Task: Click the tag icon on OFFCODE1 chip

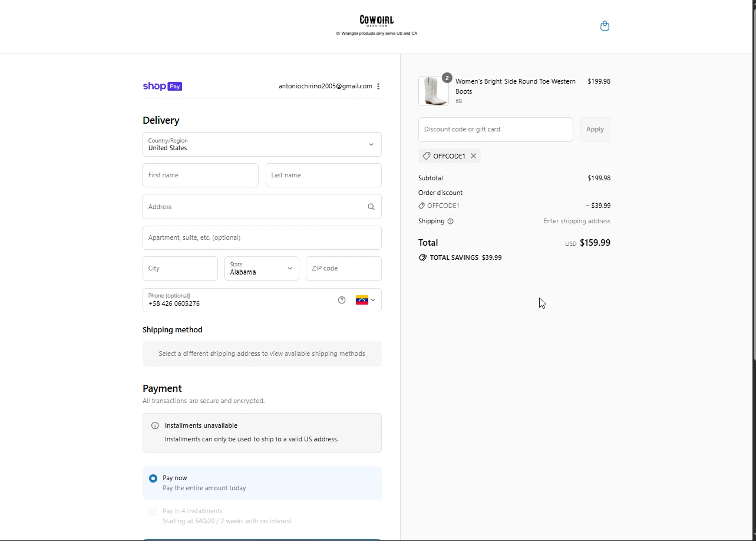Action: [426, 156]
